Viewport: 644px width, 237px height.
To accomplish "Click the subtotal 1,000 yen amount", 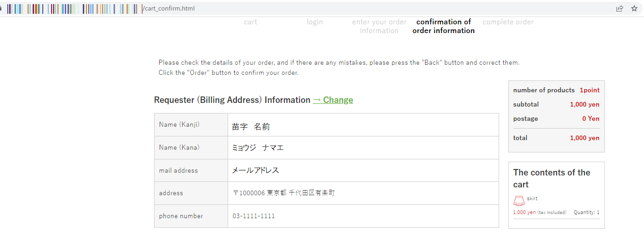I will tap(585, 104).
